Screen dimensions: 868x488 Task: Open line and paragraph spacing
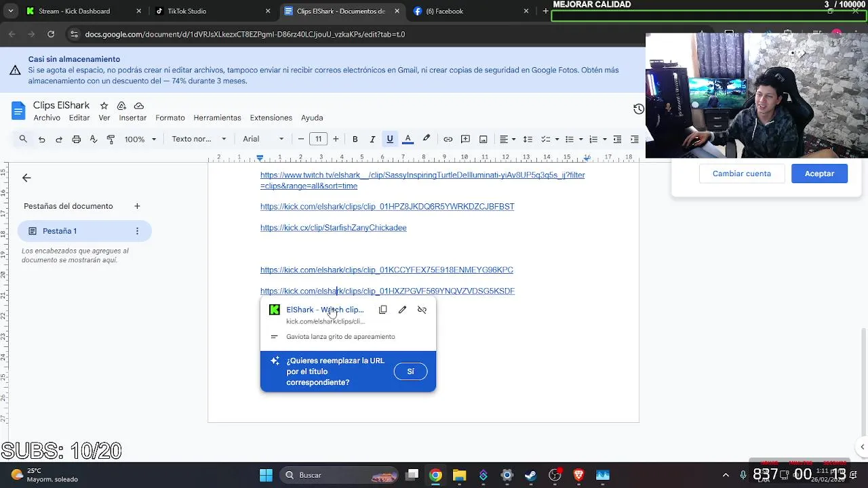click(528, 139)
